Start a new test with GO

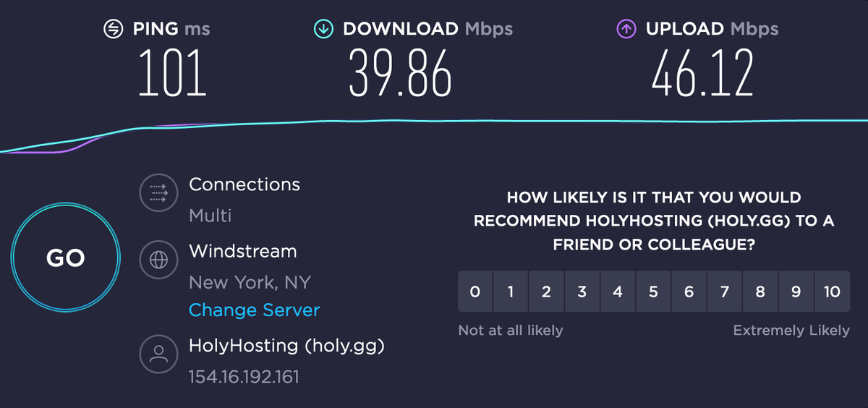click(66, 258)
